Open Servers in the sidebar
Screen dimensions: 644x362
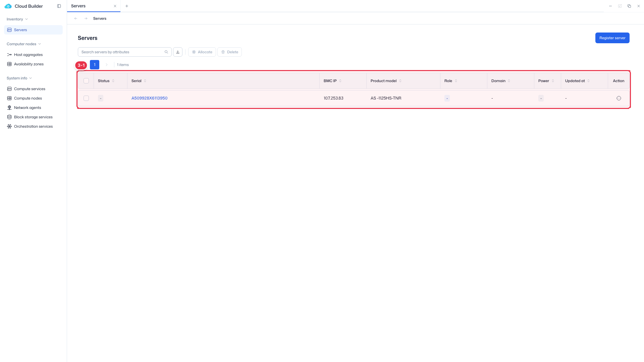(x=33, y=30)
